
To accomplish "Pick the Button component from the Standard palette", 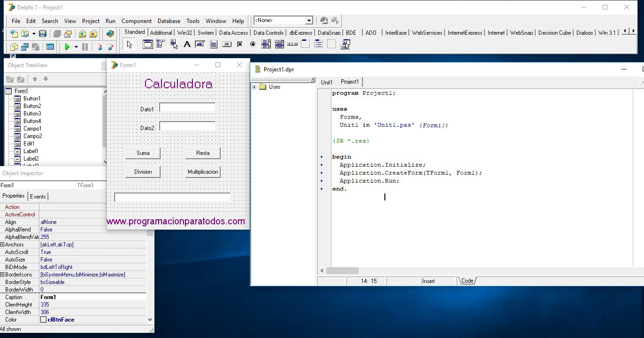I will point(227,44).
